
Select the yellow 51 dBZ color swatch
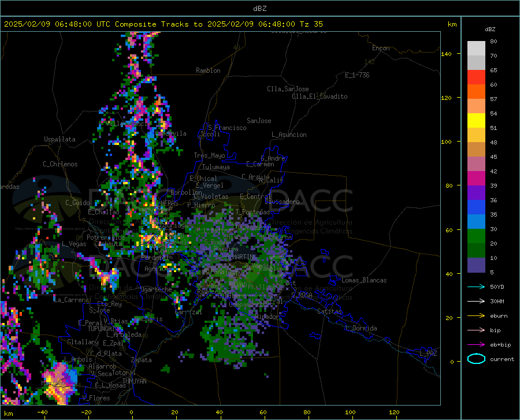point(476,121)
